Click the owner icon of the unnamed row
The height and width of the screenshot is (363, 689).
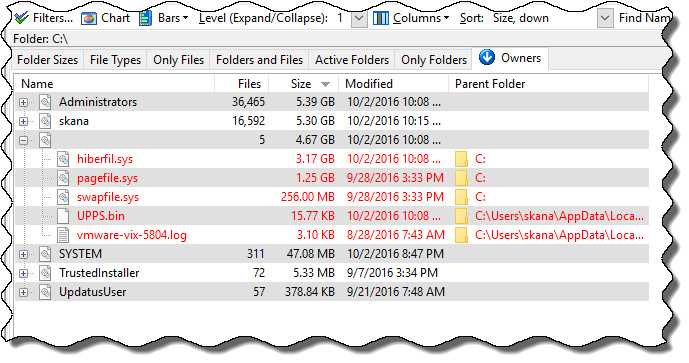tap(45, 140)
